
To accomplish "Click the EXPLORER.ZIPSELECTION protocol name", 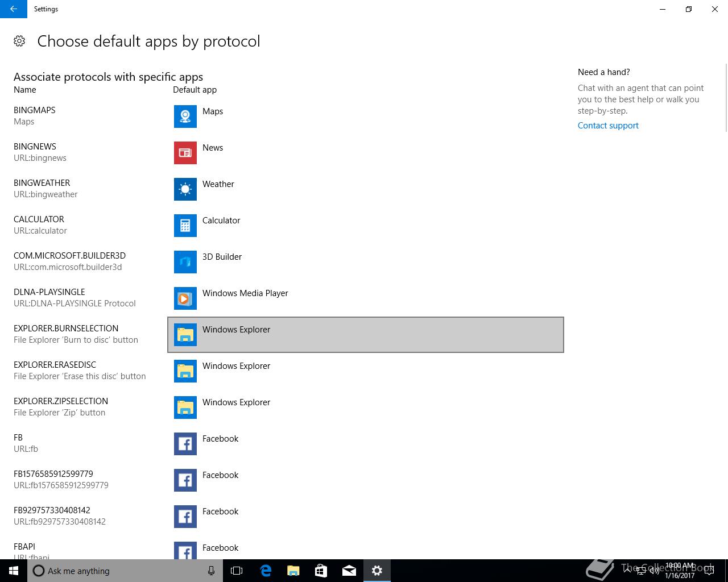I will pyautogui.click(x=61, y=401).
